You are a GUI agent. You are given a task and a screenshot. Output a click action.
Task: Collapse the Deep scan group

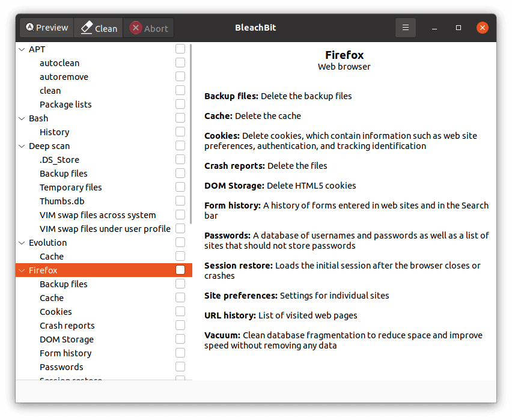(x=22, y=147)
